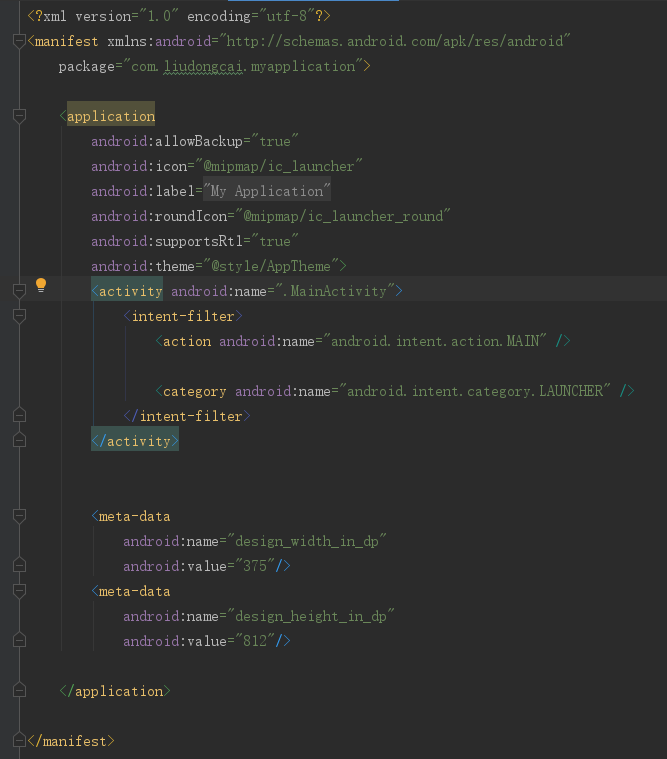Image resolution: width=667 pixels, height=759 pixels.
Task: Click the "@mipmap/ic_launcher" icon value
Action: coord(279,166)
